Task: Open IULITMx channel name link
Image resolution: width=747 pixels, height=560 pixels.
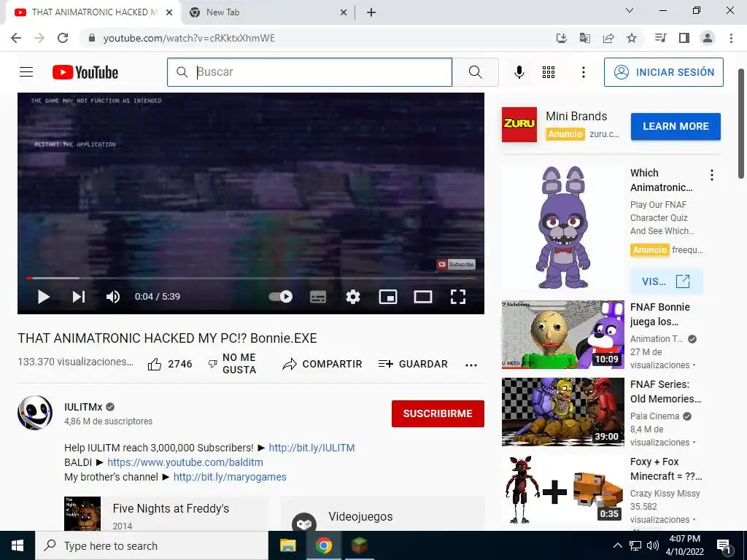Action: [83, 407]
